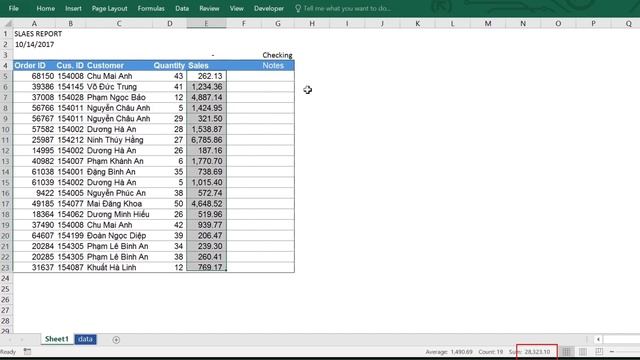Click the macro record icon in status bar
The height and width of the screenshot is (360, 640).
(27, 351)
